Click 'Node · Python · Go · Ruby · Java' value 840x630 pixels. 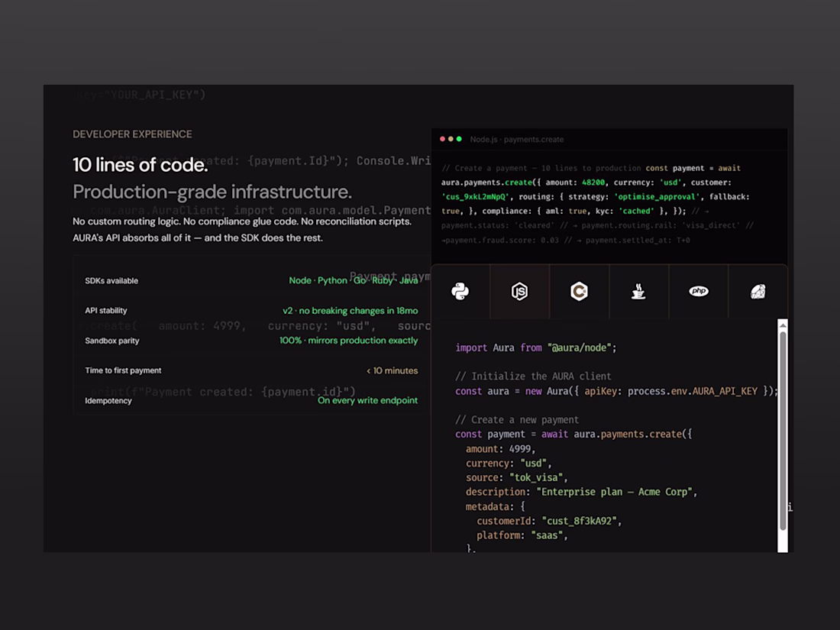pos(354,280)
